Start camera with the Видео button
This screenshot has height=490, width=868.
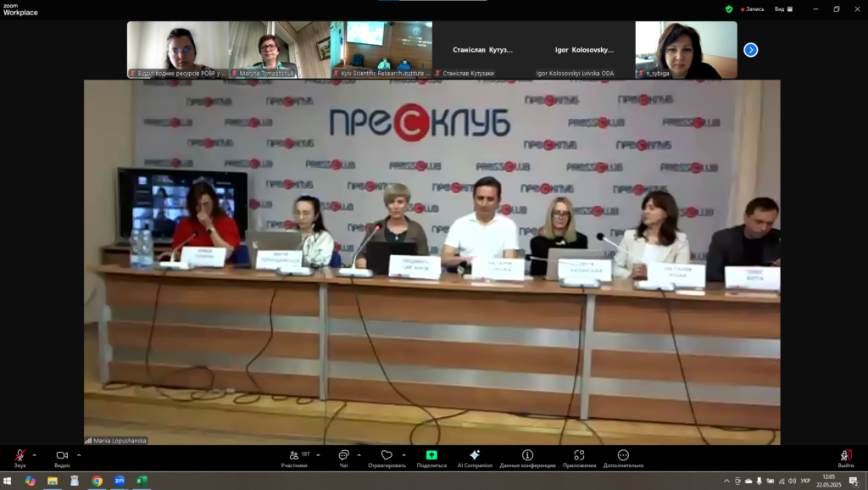[x=62, y=458]
